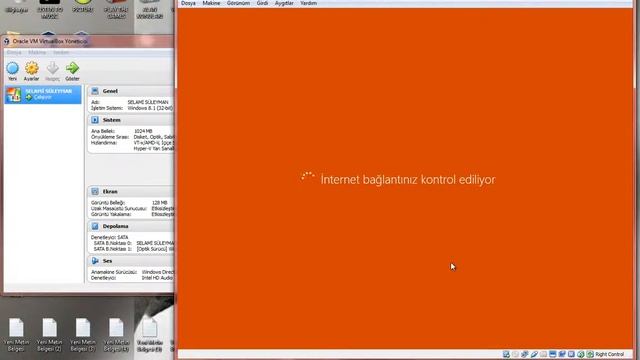The width and height of the screenshot is (640, 360).
Task: Open Yardım menu in VirtualBox manager window
Action: [61, 53]
